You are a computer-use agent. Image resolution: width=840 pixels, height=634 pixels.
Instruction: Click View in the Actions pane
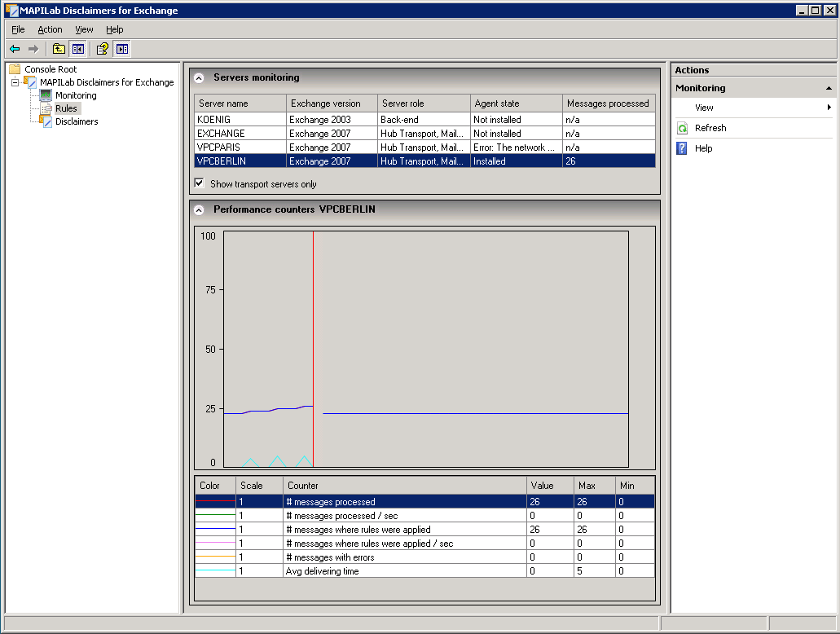pyautogui.click(x=704, y=108)
